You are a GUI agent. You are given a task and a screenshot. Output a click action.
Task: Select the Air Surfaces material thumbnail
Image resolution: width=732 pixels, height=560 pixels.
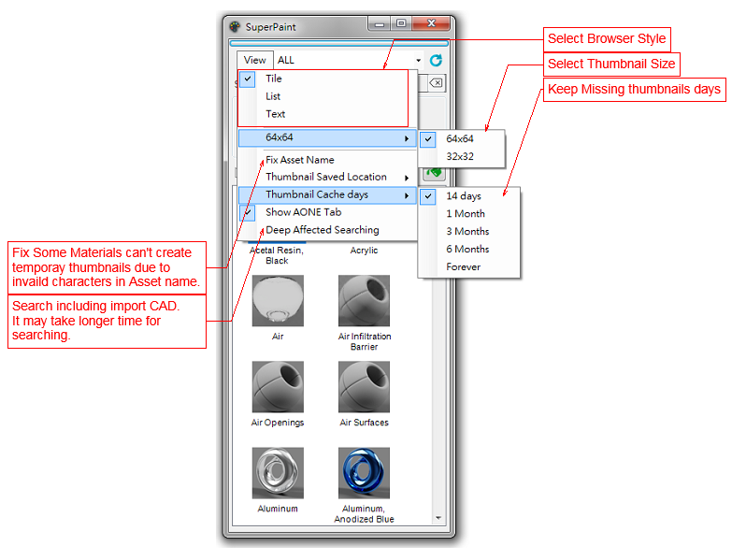[365, 387]
